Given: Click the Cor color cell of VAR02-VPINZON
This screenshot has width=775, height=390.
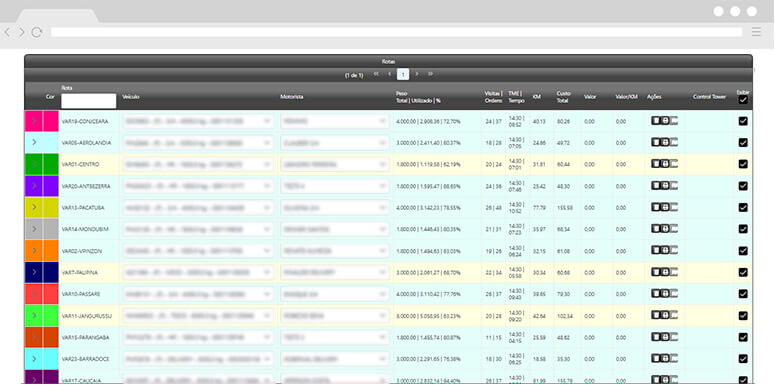Looking at the screenshot, I should click(51, 251).
